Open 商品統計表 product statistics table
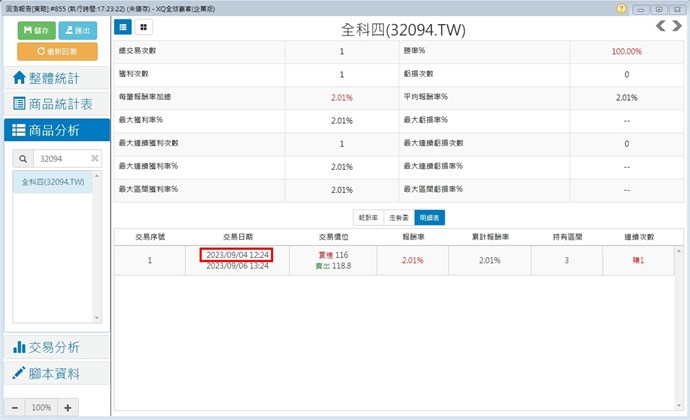Viewport: 690px width, 420px height. pyautogui.click(x=56, y=103)
